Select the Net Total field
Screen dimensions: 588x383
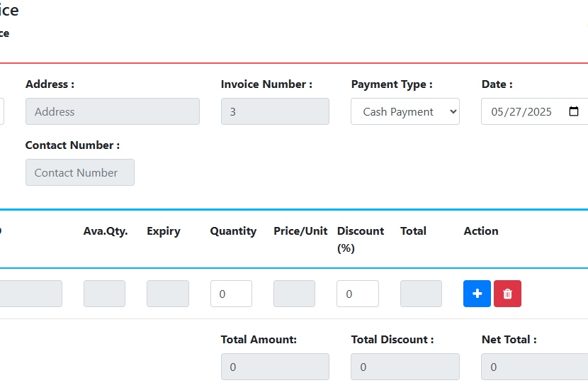(534, 367)
